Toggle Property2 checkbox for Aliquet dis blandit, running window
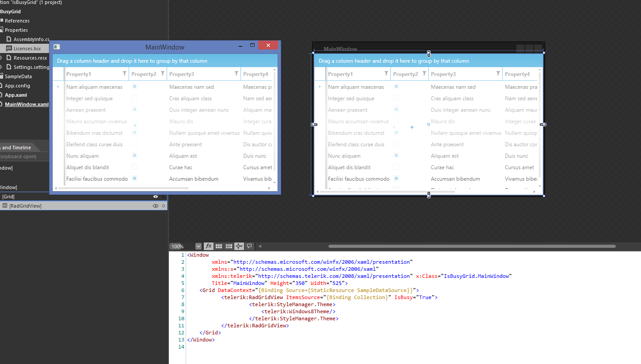 (135, 167)
